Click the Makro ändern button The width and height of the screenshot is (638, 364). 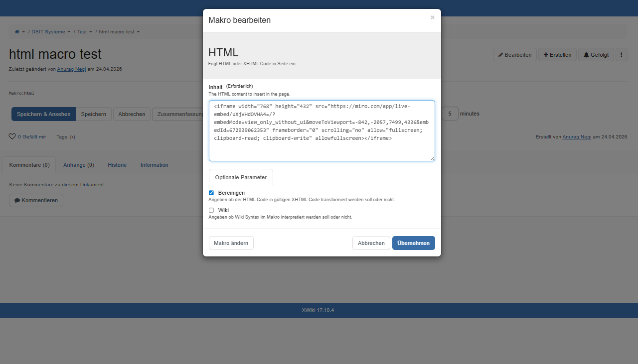[231, 243]
